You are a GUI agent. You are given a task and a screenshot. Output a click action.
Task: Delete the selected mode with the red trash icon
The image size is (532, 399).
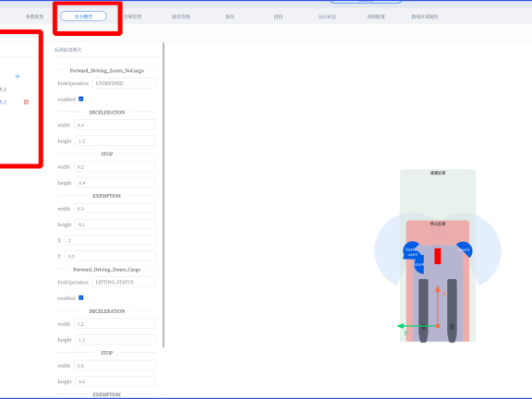(x=26, y=102)
